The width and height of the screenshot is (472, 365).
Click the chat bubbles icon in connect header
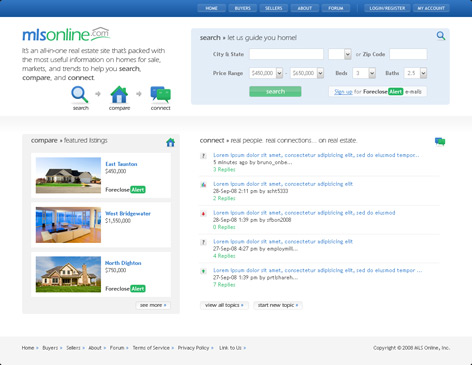click(440, 142)
